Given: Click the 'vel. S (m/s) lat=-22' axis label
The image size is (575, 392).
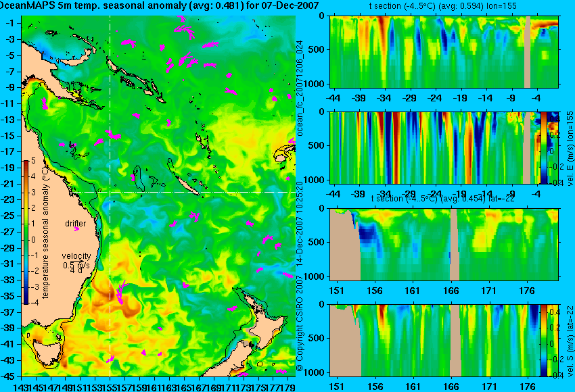Looking at the screenshot, I should [570, 340].
